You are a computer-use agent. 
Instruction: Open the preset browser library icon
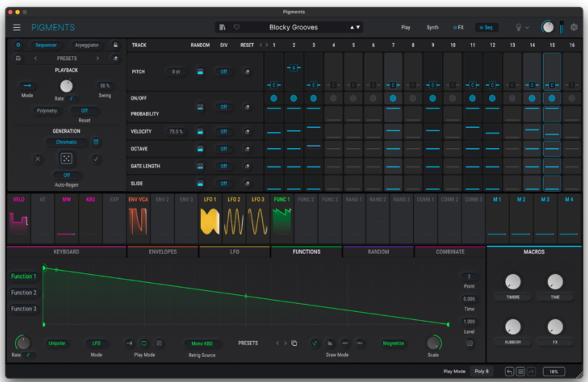pos(222,27)
